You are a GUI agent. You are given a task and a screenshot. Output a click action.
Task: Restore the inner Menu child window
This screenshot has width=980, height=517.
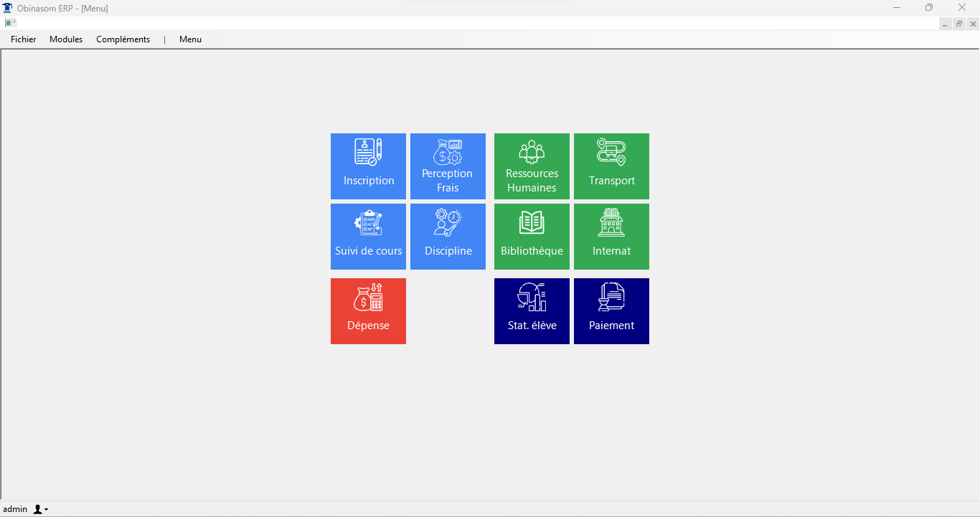click(959, 24)
